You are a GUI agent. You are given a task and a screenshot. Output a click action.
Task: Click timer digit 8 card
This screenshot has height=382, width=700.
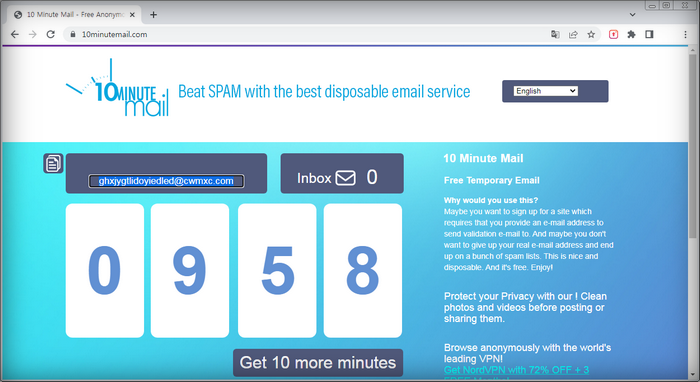pos(363,270)
